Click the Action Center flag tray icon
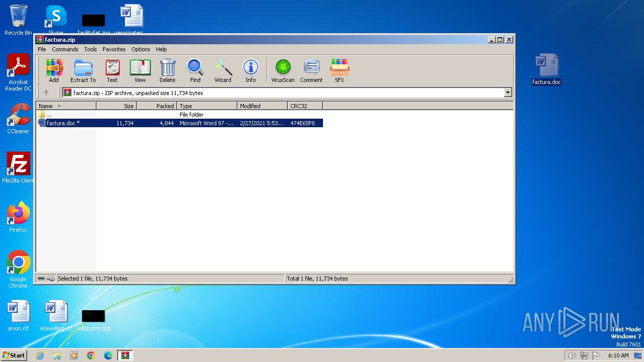This screenshot has height=362, width=644. (596, 355)
